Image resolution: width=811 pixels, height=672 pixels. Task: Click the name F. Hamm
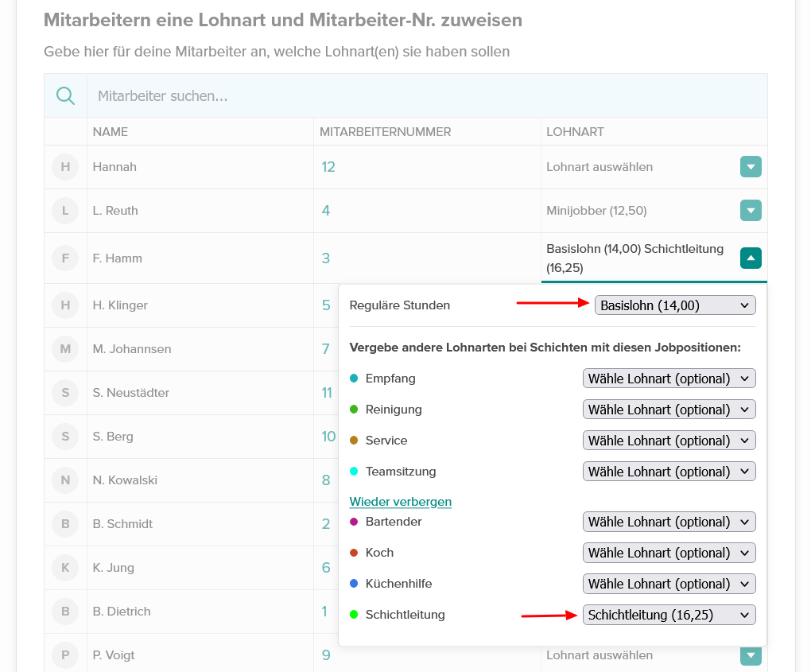[x=118, y=258]
